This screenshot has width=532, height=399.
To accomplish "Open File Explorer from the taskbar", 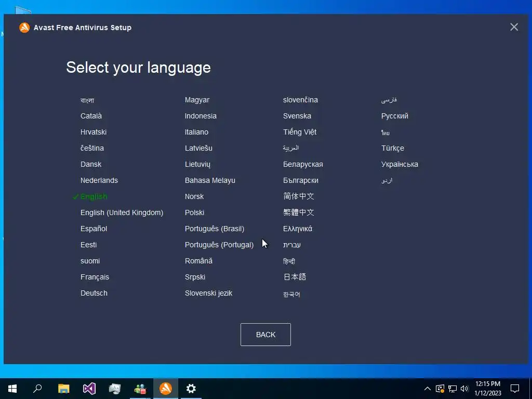I will [63, 389].
